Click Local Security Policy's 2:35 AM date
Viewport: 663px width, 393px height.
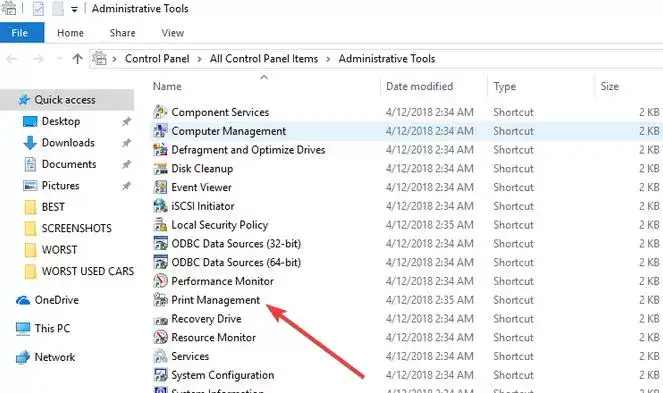click(x=430, y=225)
